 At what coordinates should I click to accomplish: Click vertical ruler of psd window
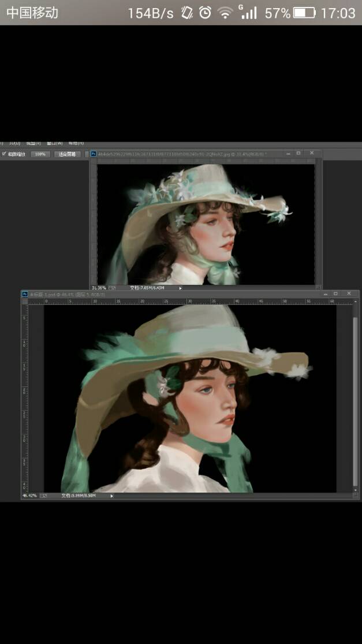pos(25,399)
